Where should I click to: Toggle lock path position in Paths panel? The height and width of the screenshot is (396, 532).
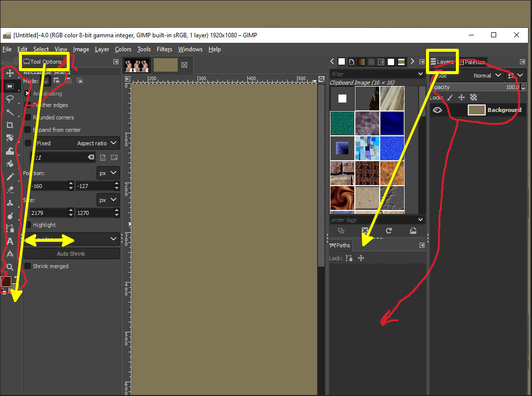[x=361, y=258]
